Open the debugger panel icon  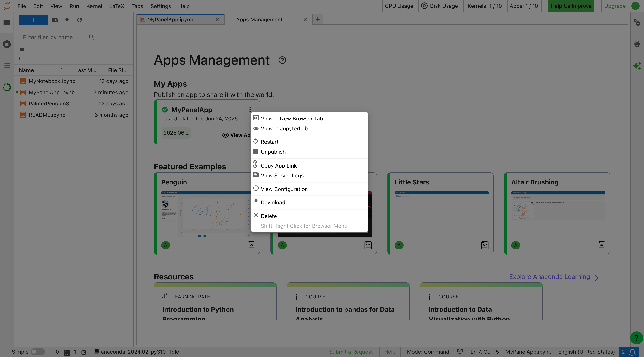coord(637,44)
